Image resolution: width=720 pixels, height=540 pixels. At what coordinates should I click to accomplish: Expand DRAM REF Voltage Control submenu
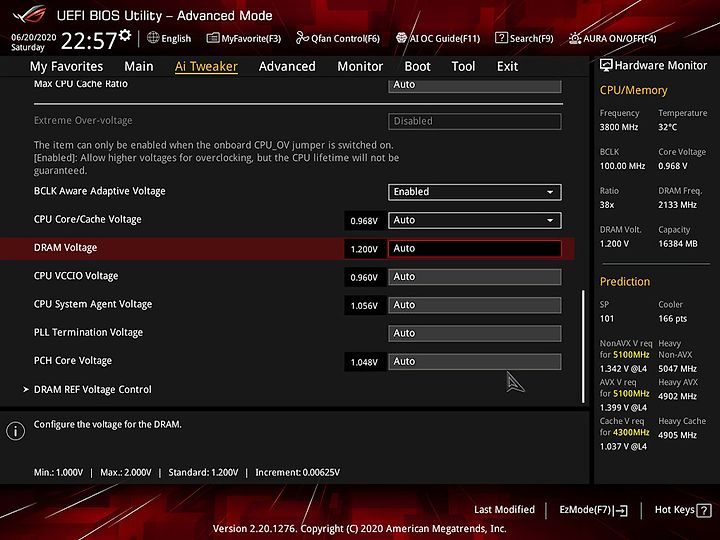pos(92,389)
